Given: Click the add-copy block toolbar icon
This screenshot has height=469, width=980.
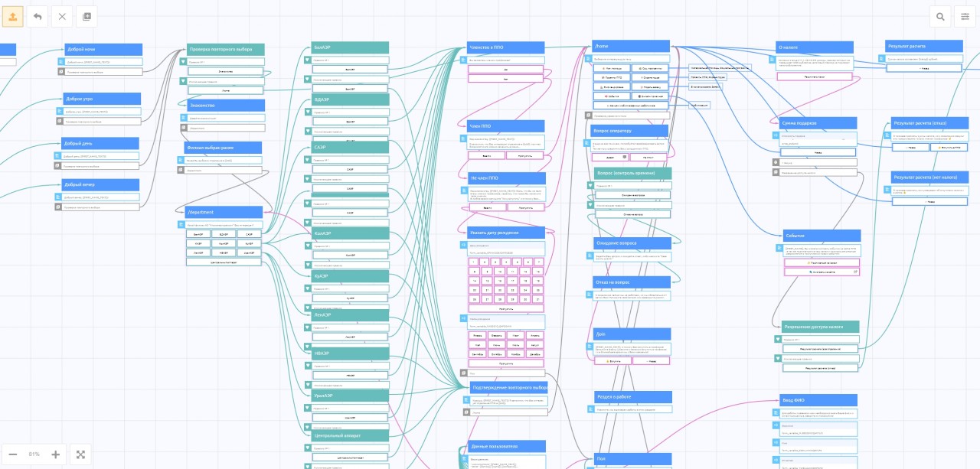Looking at the screenshot, I should pos(87,16).
